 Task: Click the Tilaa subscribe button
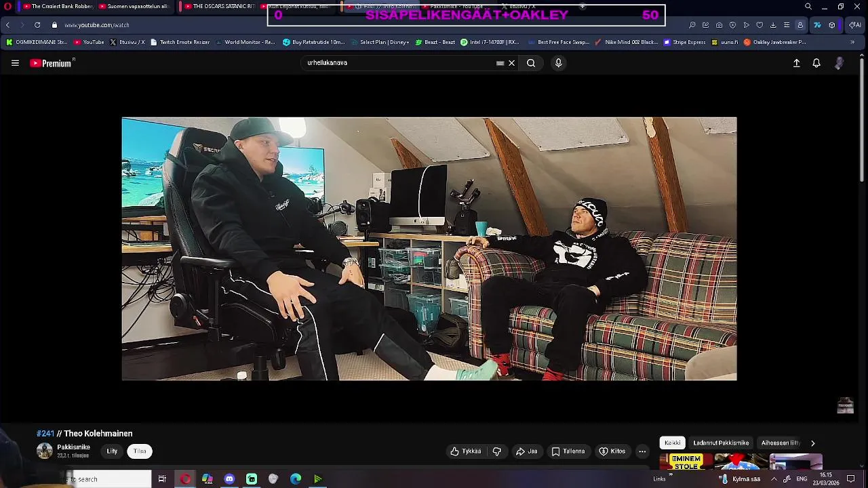click(140, 451)
